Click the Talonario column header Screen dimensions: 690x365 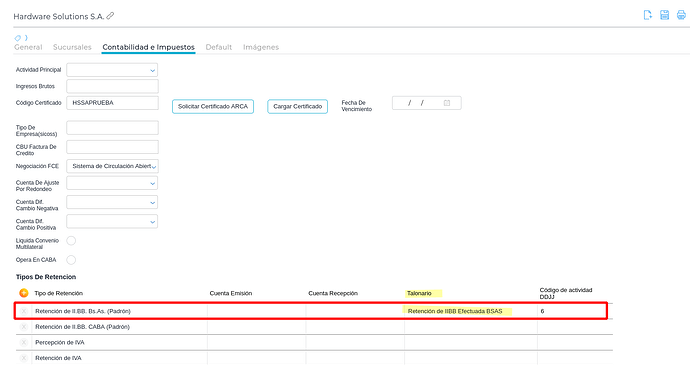pyautogui.click(x=419, y=293)
